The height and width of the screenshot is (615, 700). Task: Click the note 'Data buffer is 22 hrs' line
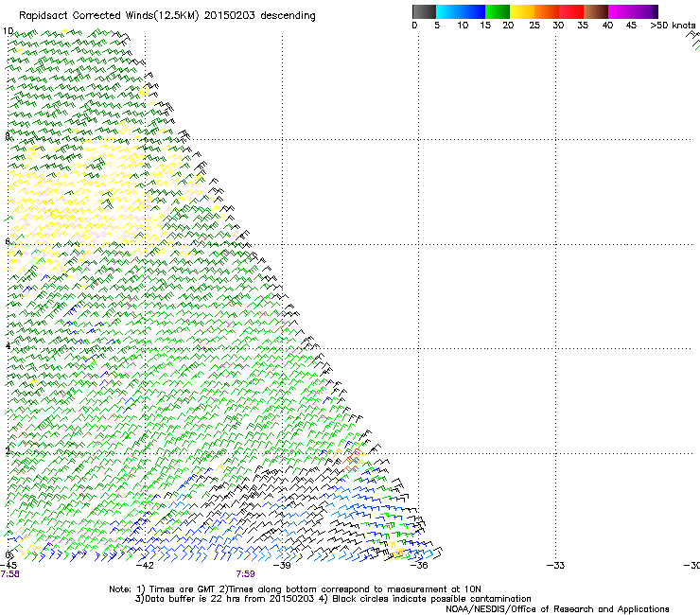[333, 599]
